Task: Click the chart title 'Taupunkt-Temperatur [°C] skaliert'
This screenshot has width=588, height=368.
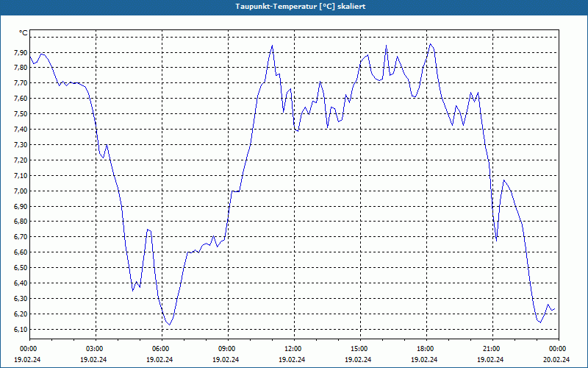Action: click(301, 7)
